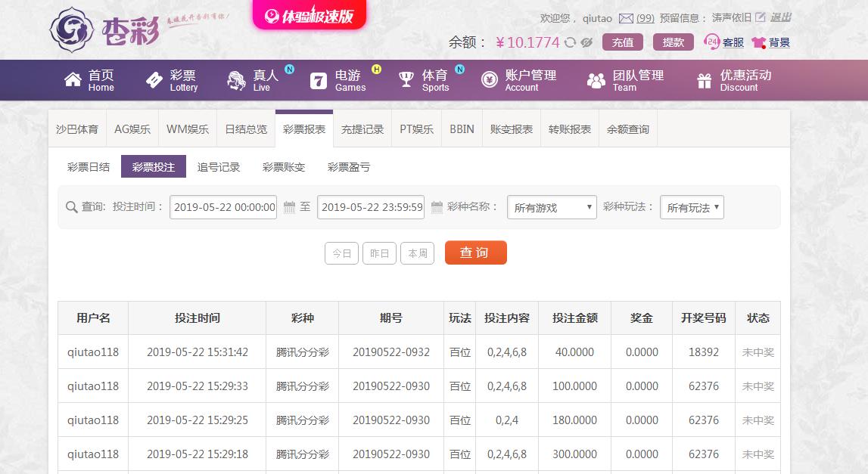Switch to the 充提记录 tab
The width and height of the screenshot is (868, 474).
(x=362, y=129)
